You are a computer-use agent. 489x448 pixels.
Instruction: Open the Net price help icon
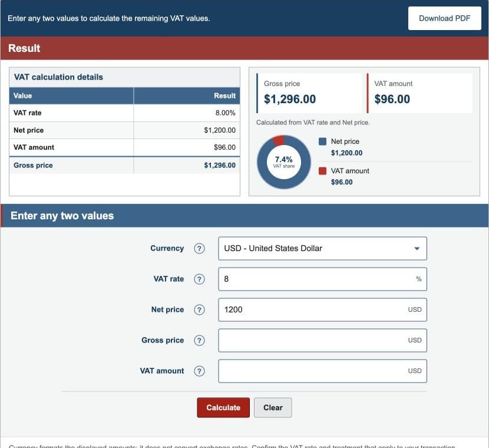click(199, 309)
